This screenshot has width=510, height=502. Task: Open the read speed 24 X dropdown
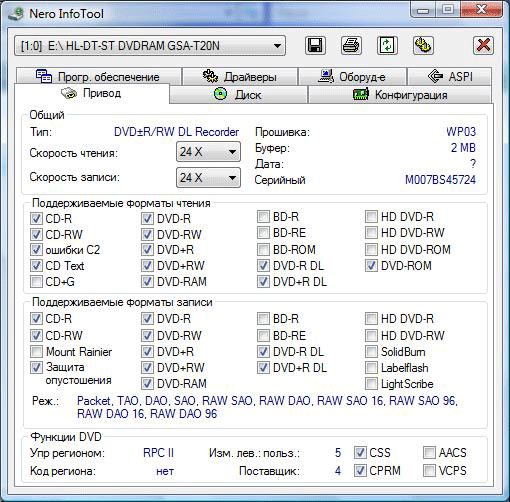208,152
